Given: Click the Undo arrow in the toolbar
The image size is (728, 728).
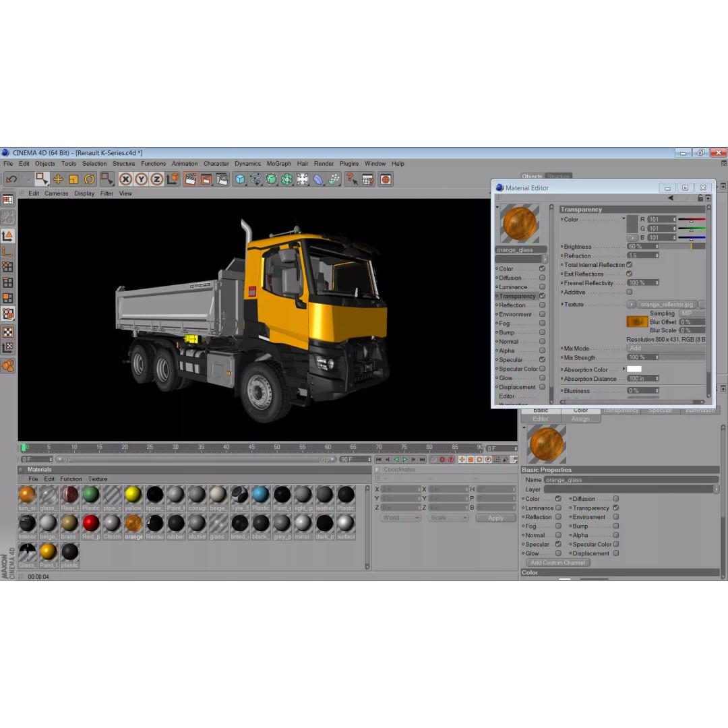Looking at the screenshot, I should click(11, 179).
